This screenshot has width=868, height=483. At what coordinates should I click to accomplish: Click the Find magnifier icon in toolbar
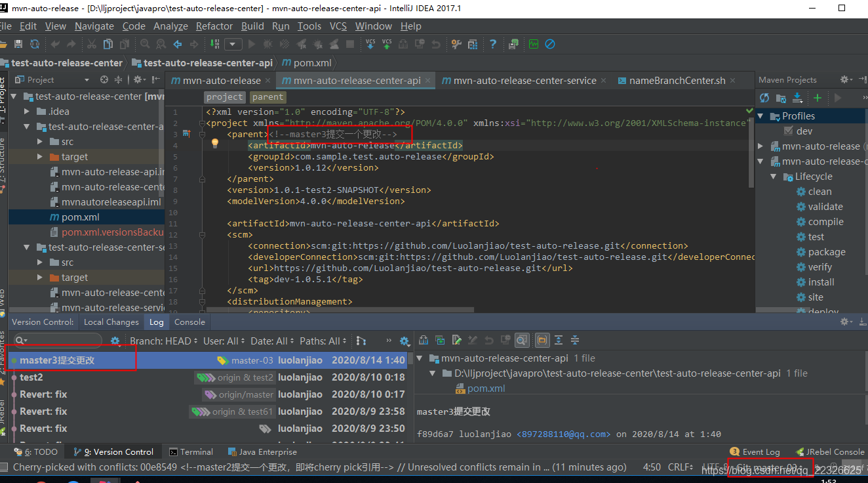click(145, 44)
